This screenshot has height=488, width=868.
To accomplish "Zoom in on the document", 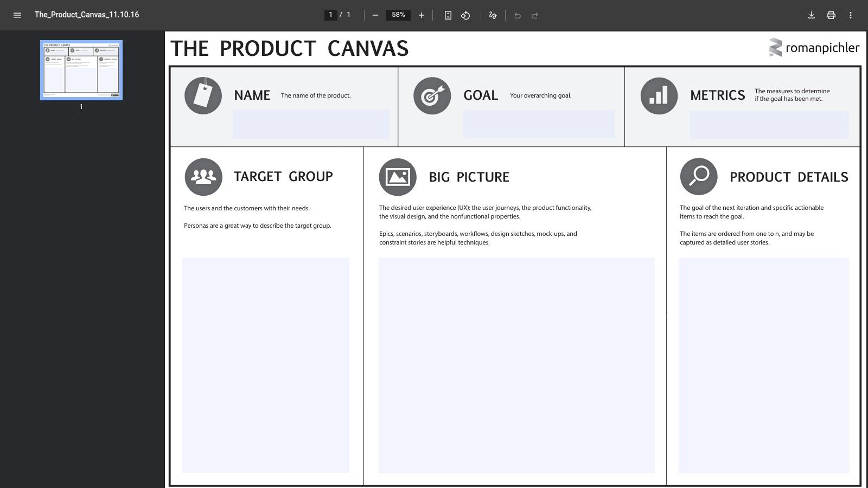I will (x=422, y=15).
